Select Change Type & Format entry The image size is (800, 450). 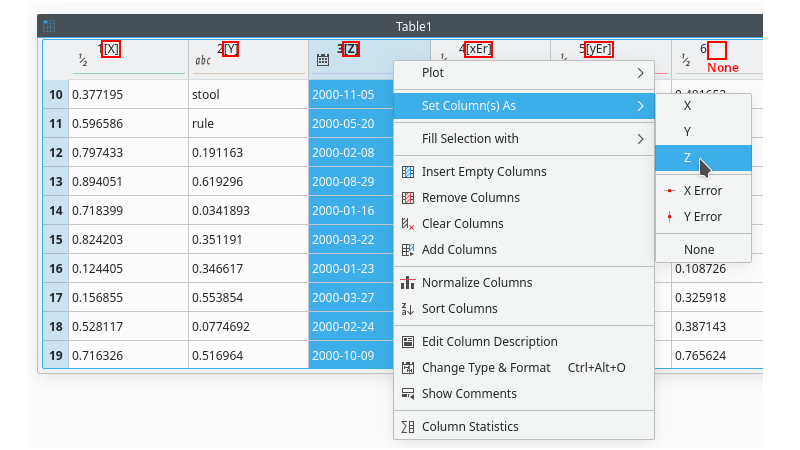point(486,368)
